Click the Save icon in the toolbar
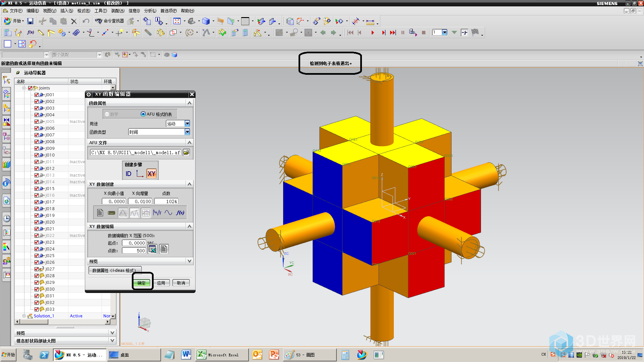 30,21
